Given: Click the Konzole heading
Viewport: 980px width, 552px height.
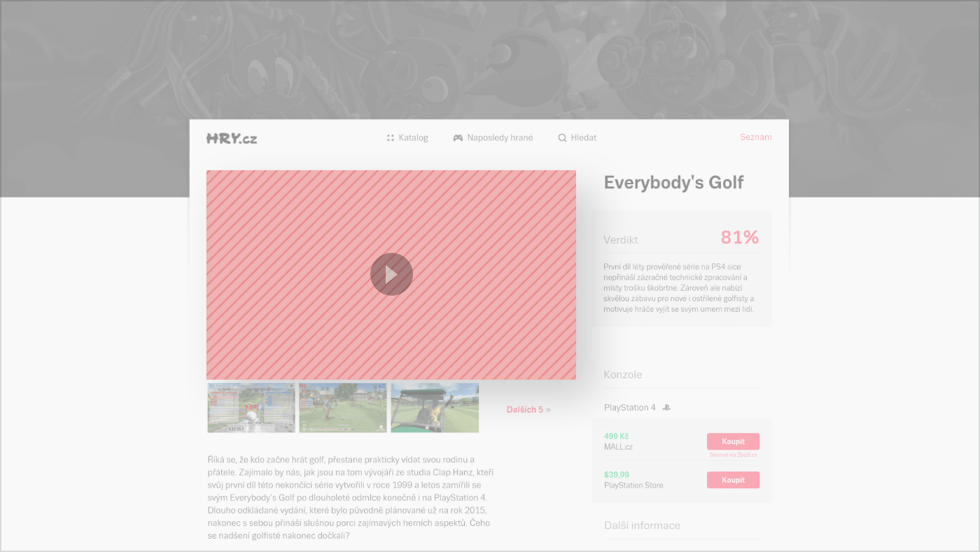Looking at the screenshot, I should (x=623, y=375).
